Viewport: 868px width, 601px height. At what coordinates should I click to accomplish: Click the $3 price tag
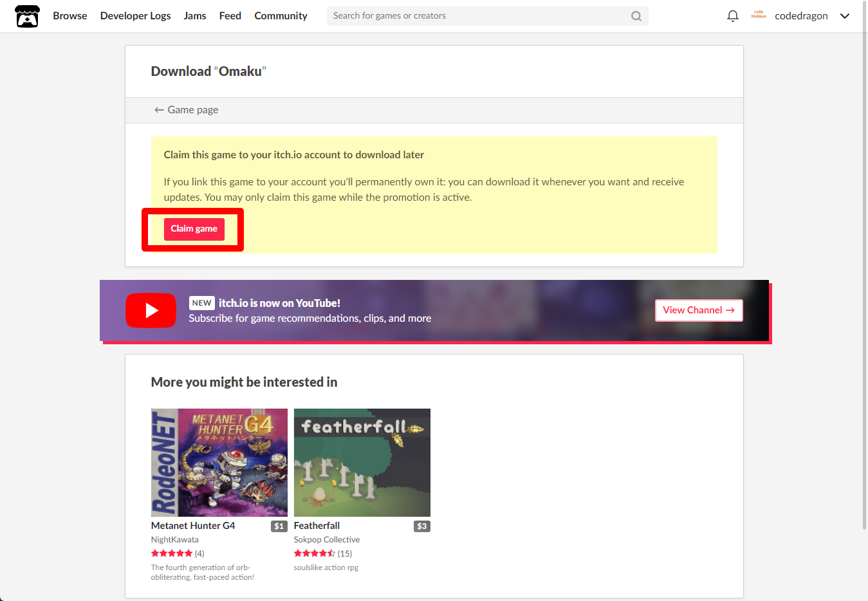tap(421, 526)
